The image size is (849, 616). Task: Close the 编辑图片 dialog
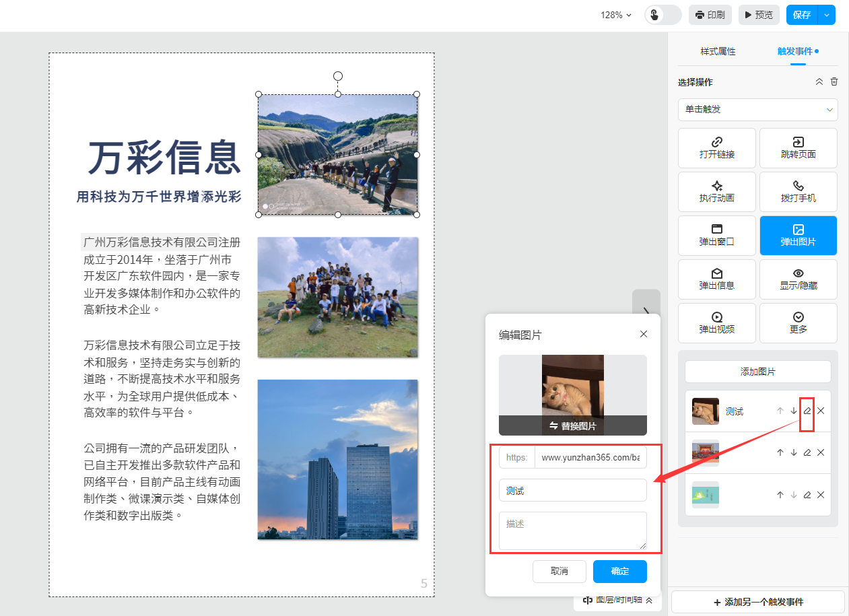point(643,334)
